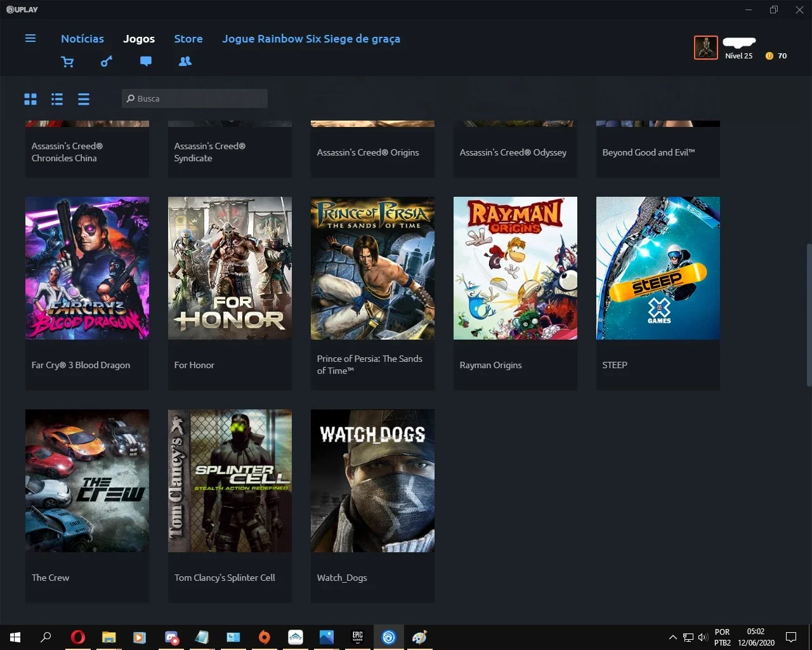Click the key activation icon
This screenshot has width=812, height=650.
coord(107,62)
